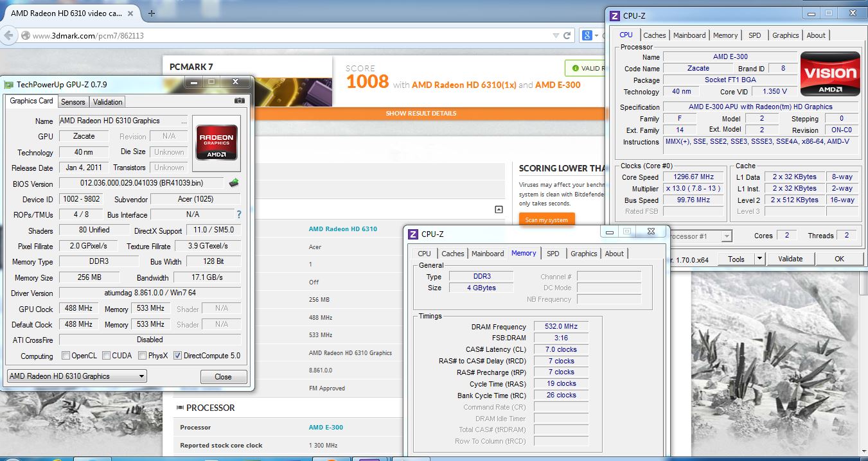Save BIOS with the chip icon
The height and width of the screenshot is (461, 868).
click(234, 183)
